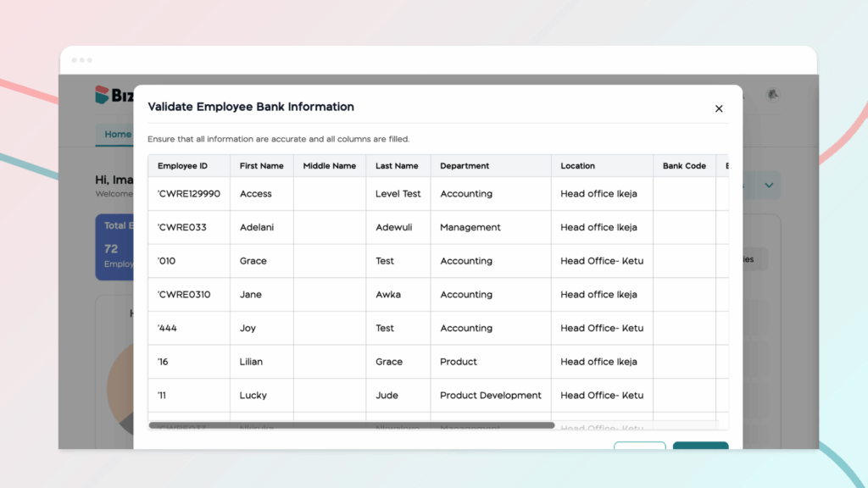Click the Location column header
Screen dimensions: 868x488
[577, 166]
